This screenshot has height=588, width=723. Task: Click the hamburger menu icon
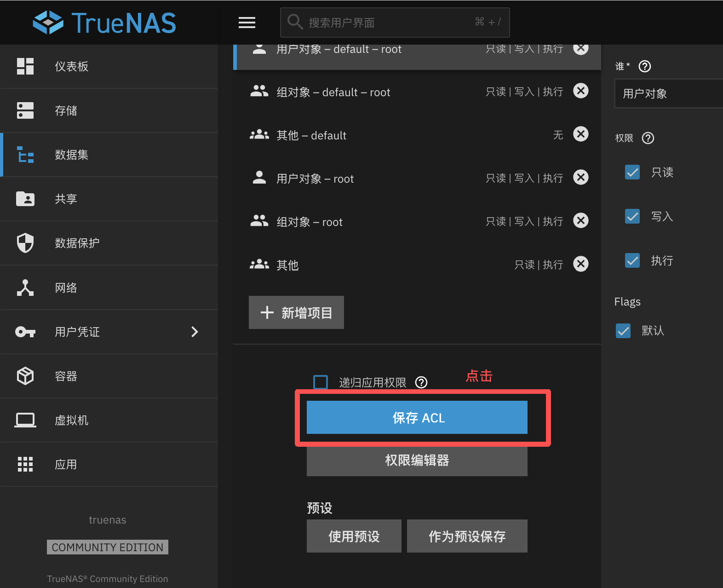[247, 23]
